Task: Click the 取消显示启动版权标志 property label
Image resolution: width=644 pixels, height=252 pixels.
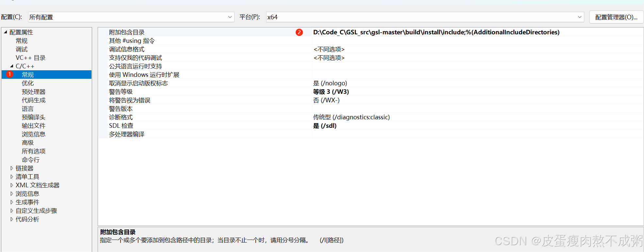Action: [x=138, y=83]
